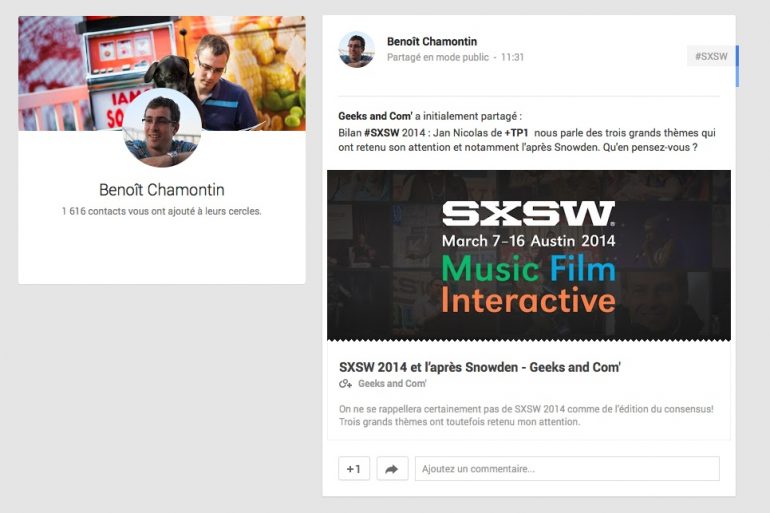The image size is (770, 513).
Task: Click the 'Partagé en mode public' label
Action: [438, 58]
